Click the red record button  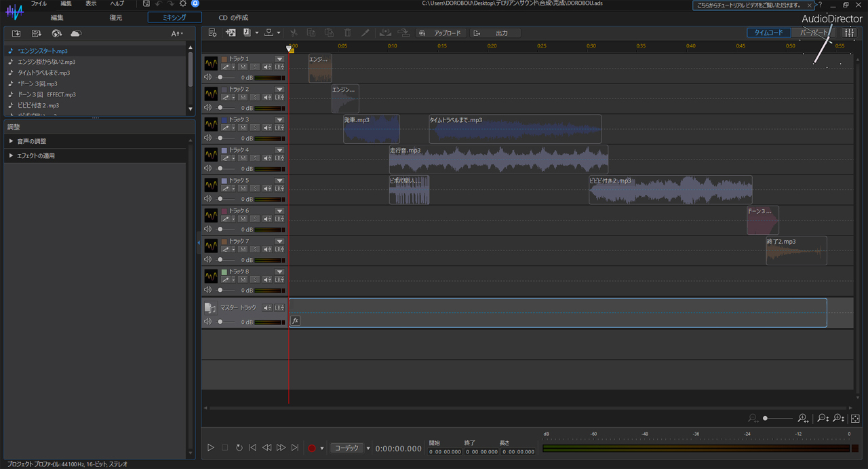312,448
